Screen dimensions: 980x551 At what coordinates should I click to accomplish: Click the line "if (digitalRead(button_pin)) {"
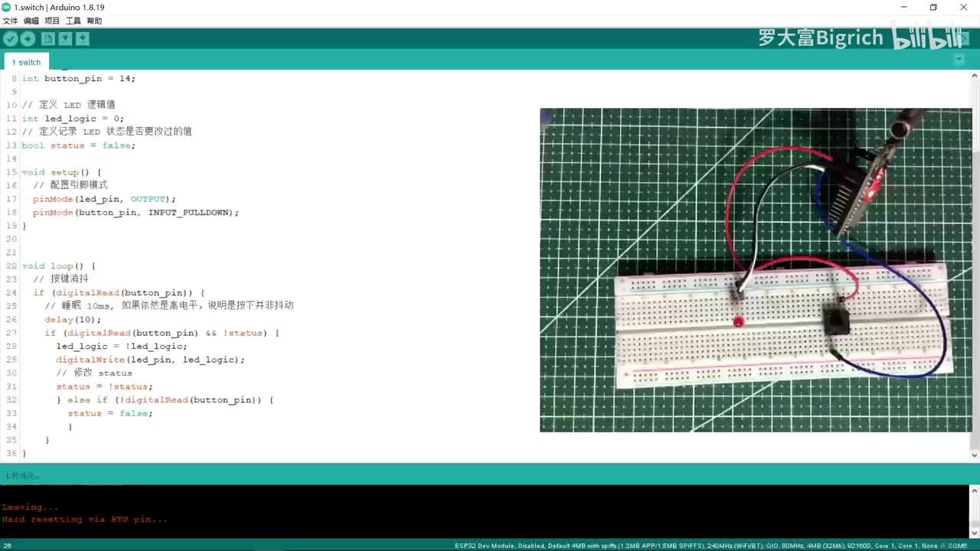(119, 292)
